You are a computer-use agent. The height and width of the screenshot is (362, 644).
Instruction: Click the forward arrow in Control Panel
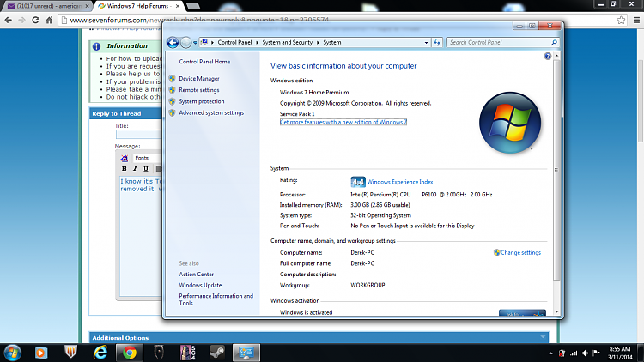pos(185,42)
